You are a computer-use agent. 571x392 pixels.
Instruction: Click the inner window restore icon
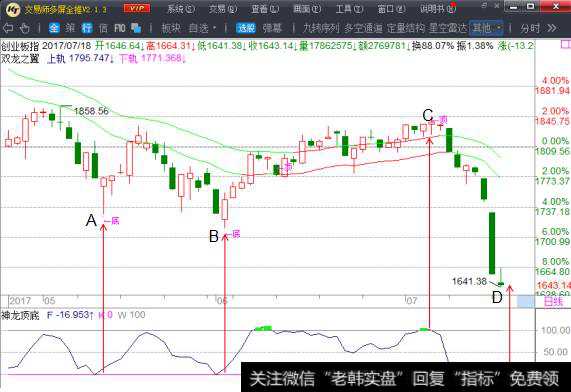point(484,6)
